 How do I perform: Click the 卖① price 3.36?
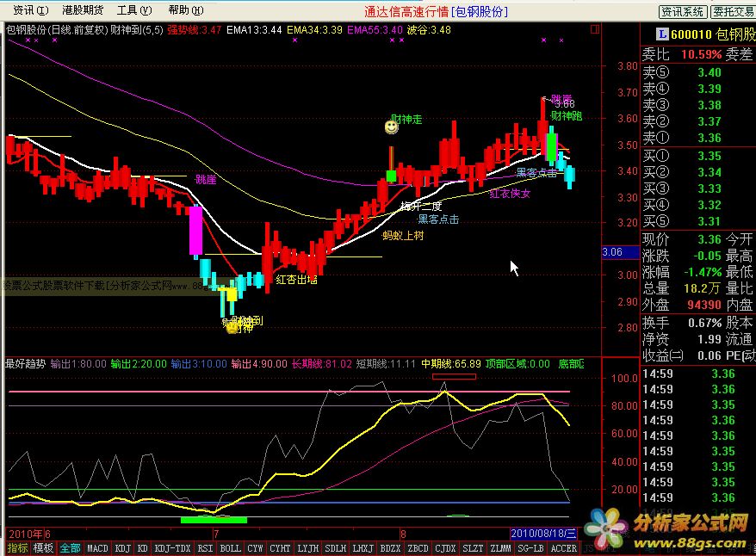pyautogui.click(x=710, y=139)
